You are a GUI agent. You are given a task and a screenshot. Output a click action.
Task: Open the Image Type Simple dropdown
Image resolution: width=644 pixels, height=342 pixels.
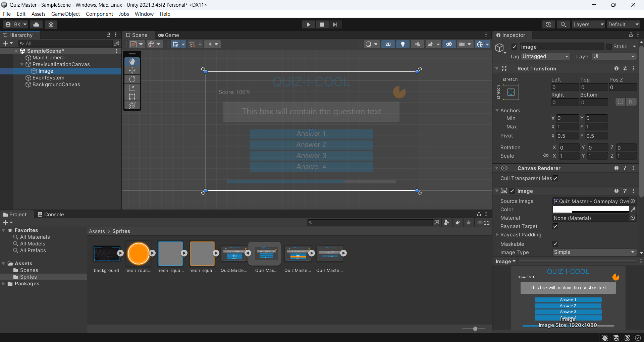coord(594,252)
